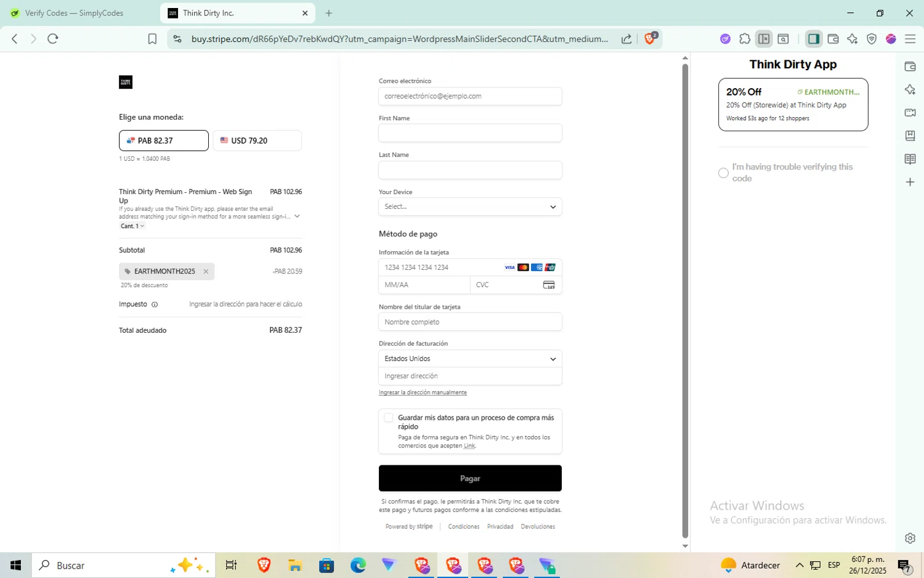
Task: Open Wallet in the right sidebar rail
Action: pos(910,67)
